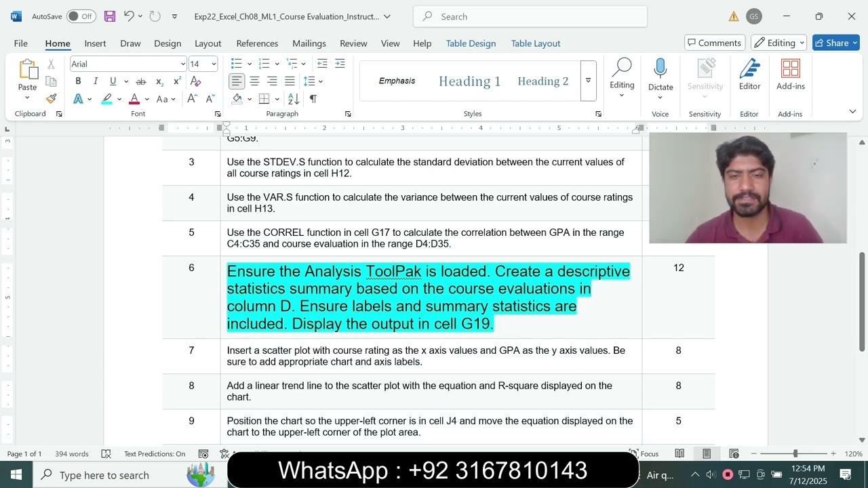
Task: Open the Bullets dropdown arrow
Action: click(249, 64)
